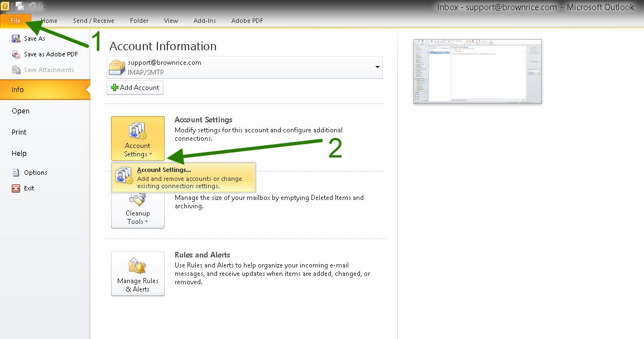Screen dimensions: 644x339
Task: Click the Add Account button
Action: (135, 88)
